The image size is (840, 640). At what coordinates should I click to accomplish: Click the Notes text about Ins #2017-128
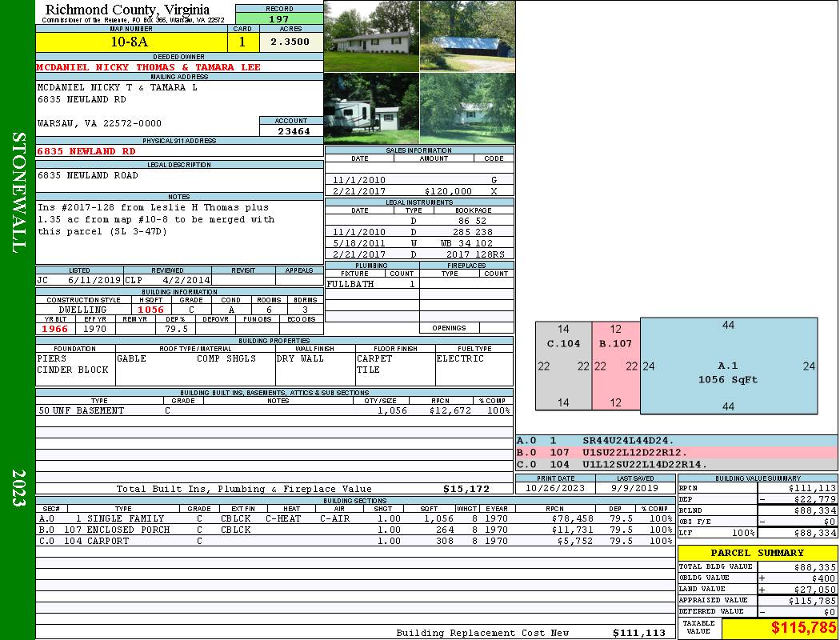point(156,219)
